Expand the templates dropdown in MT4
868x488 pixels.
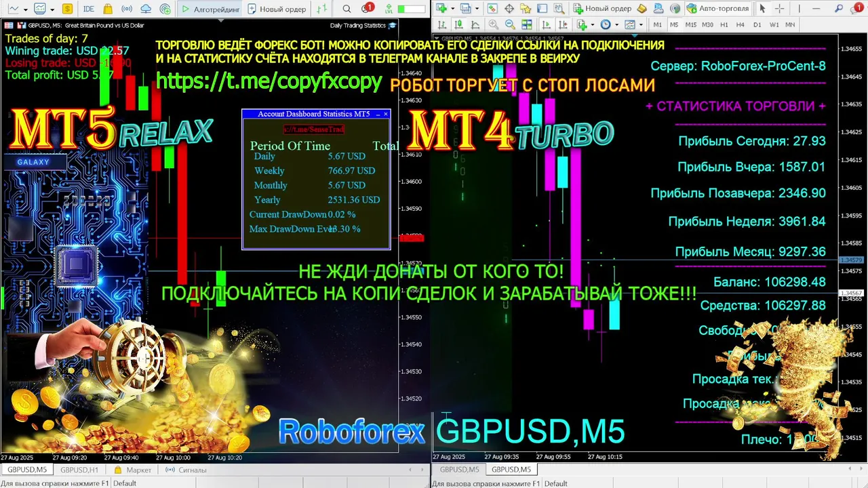point(641,24)
